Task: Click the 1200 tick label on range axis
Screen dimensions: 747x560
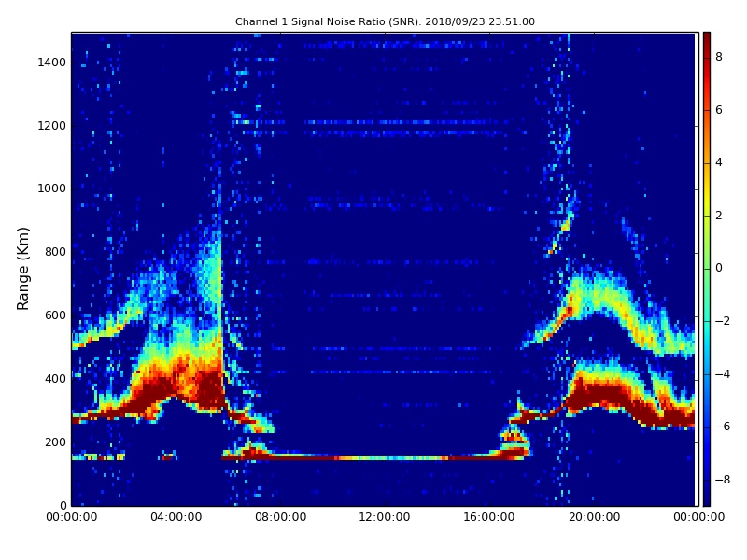Action: (x=52, y=126)
